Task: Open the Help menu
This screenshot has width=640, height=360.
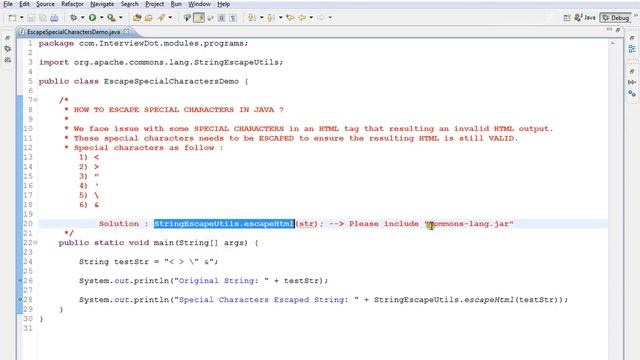Action: click(x=223, y=4)
